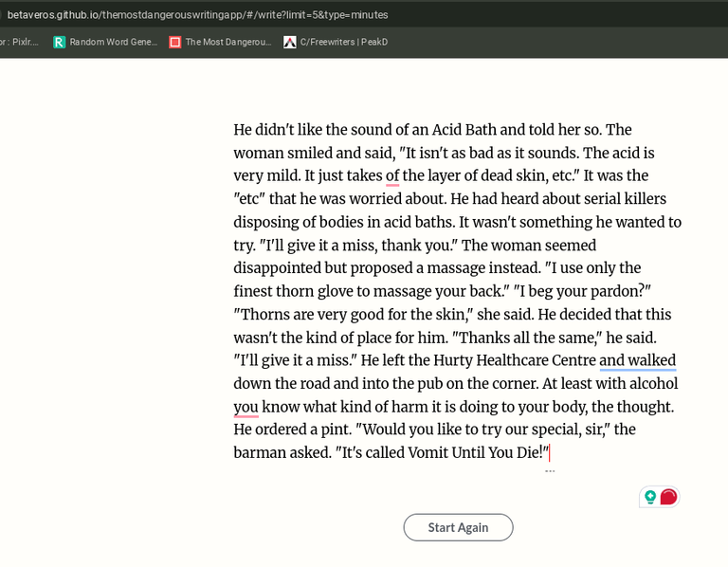This screenshot has height=567, width=728.
Task: Place cursor after "Vomit Until You Die!"
Action: (x=549, y=453)
